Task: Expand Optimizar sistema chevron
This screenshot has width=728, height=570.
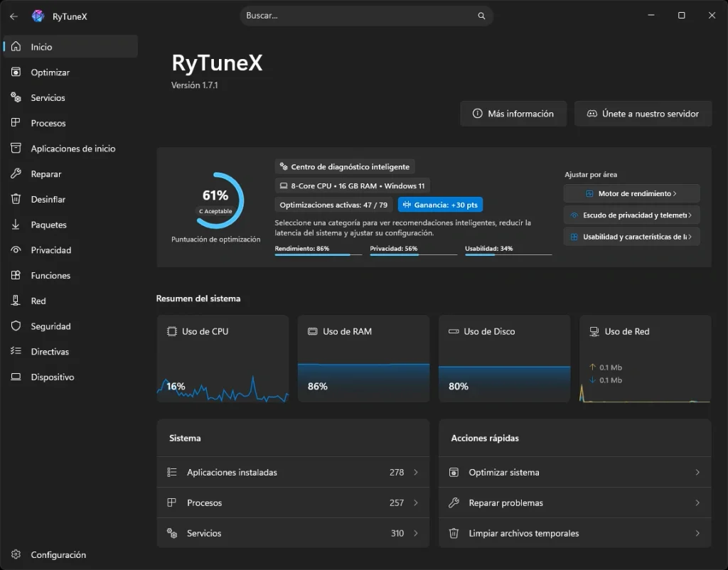Action: (x=697, y=472)
